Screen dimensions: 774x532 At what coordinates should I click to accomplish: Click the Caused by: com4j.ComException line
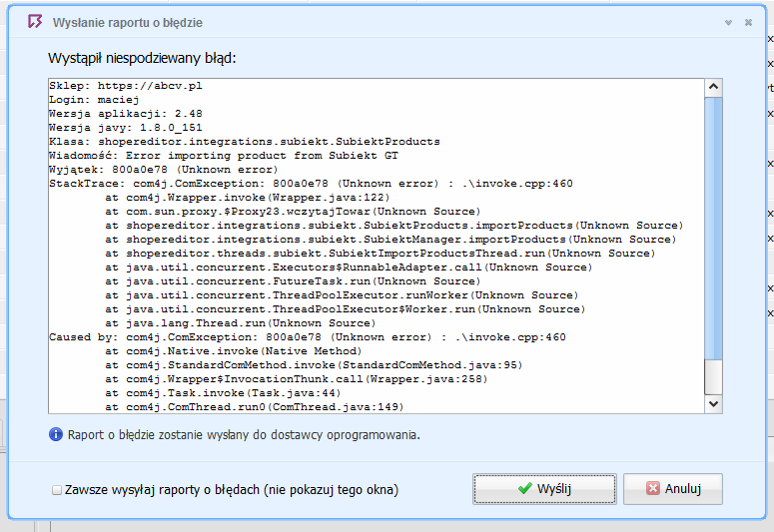(x=307, y=337)
